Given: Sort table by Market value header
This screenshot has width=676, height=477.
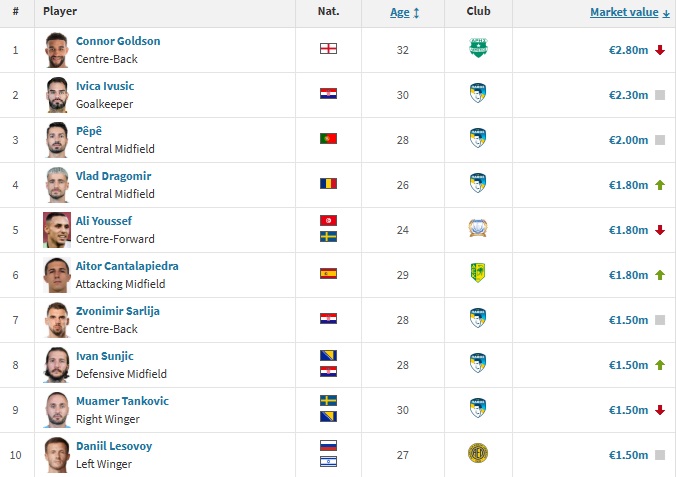Looking at the screenshot, I should click(624, 13).
